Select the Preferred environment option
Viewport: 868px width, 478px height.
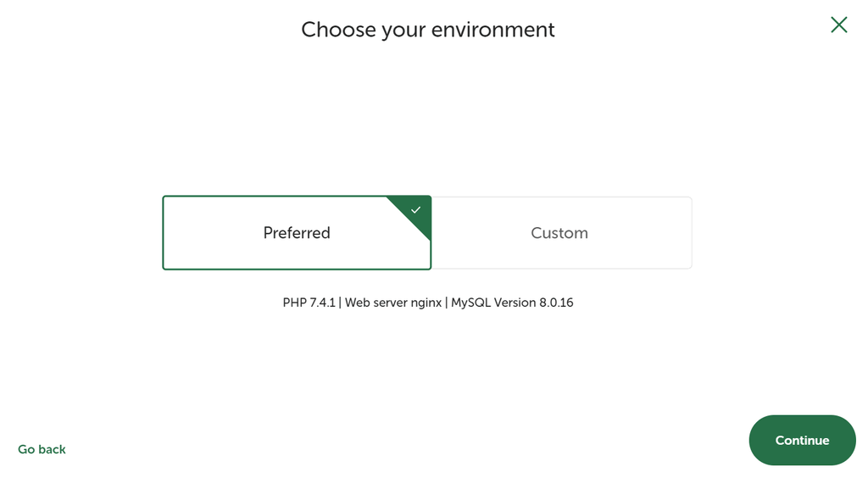click(x=297, y=233)
